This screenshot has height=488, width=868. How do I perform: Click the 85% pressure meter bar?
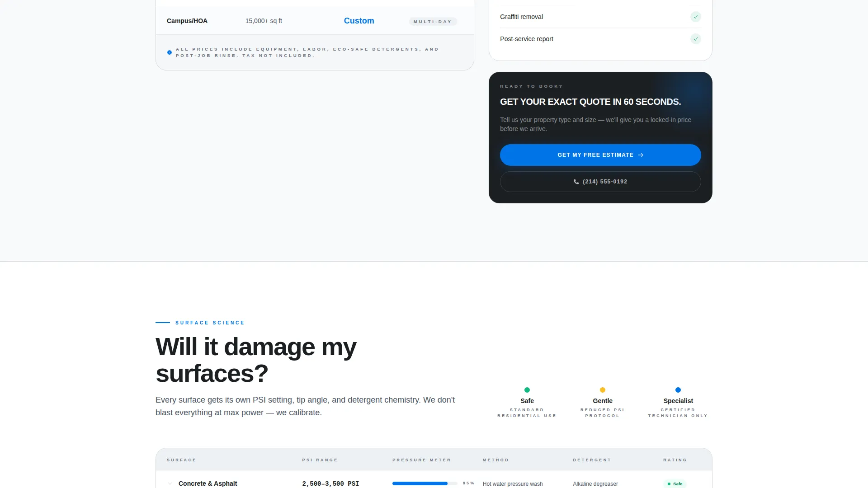tap(425, 483)
